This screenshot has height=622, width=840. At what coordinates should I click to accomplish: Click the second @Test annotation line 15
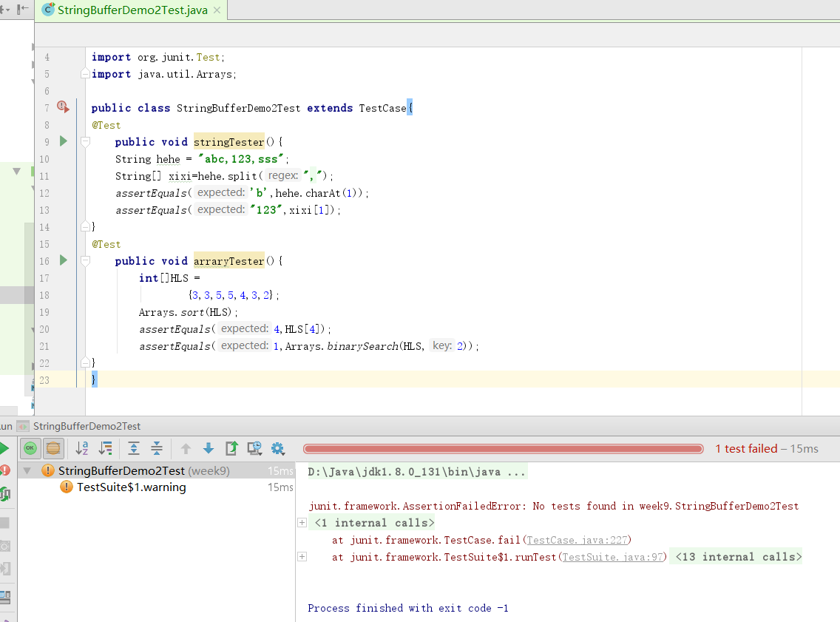coord(106,244)
